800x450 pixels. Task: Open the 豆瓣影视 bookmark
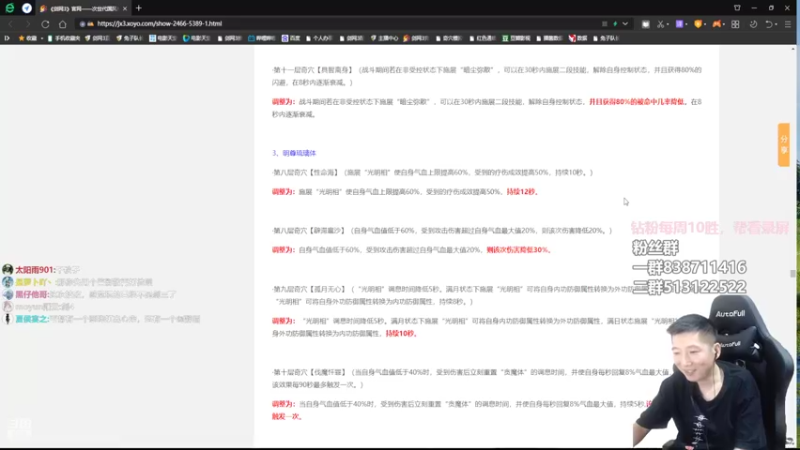(x=516, y=38)
